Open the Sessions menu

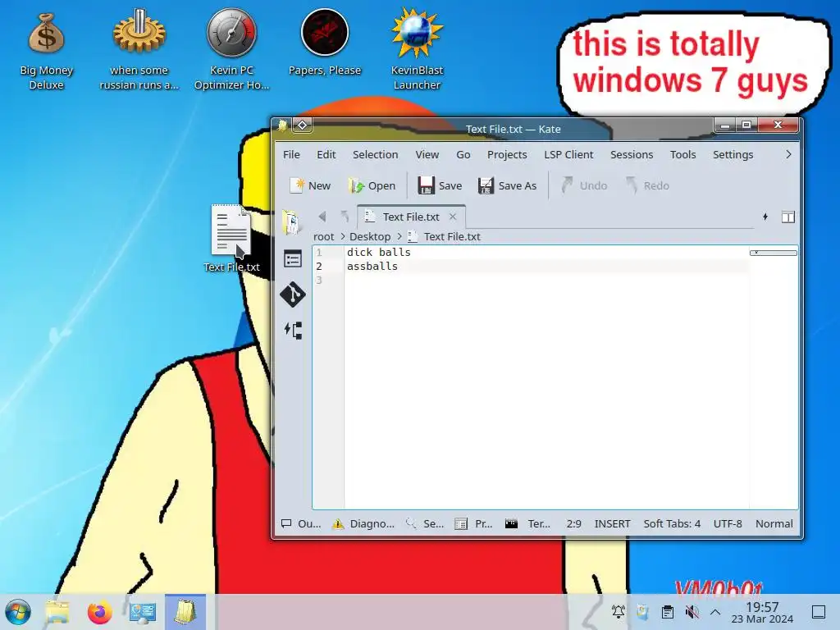632,155
